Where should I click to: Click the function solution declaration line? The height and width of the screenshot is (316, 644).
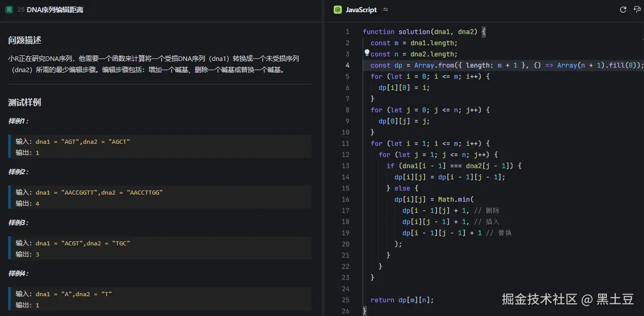(x=420, y=31)
